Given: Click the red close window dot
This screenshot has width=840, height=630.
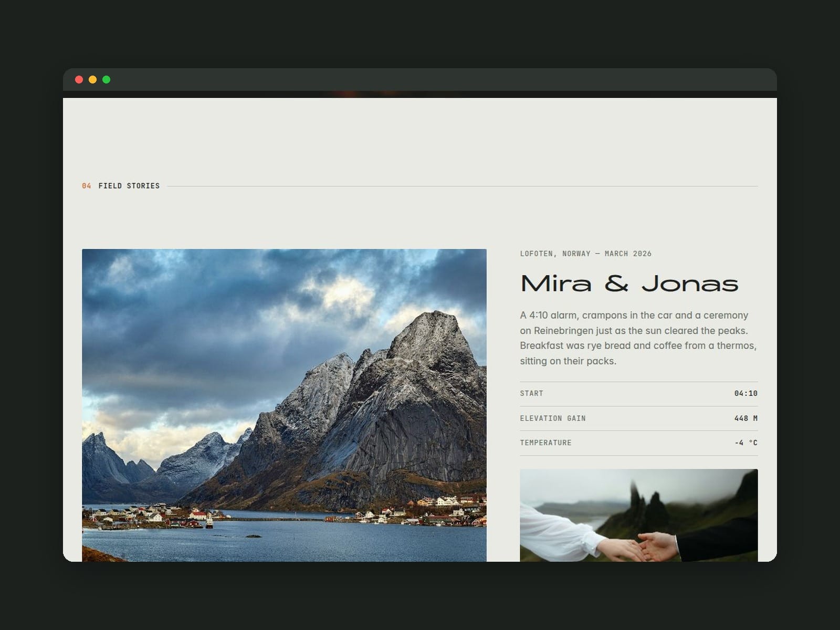Looking at the screenshot, I should 79,80.
